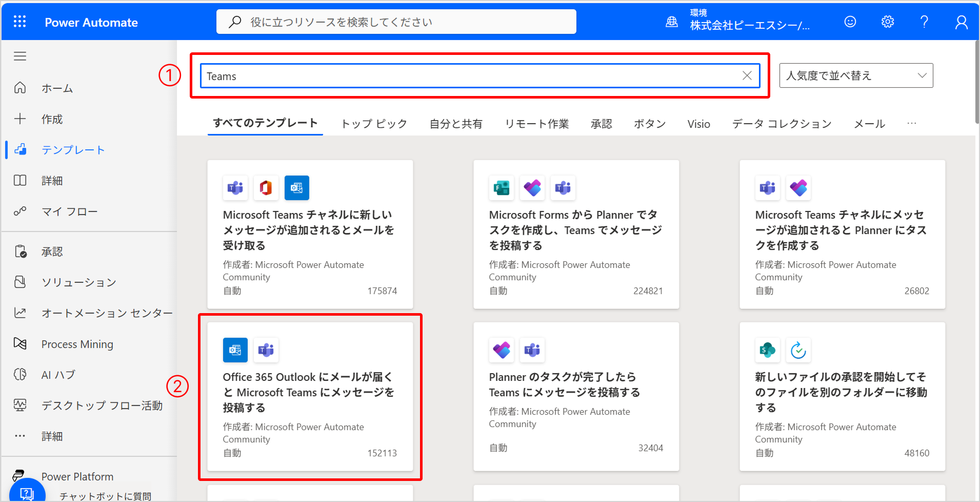Switch to the 承認 tab
Screen dimensions: 980x502
pos(601,124)
